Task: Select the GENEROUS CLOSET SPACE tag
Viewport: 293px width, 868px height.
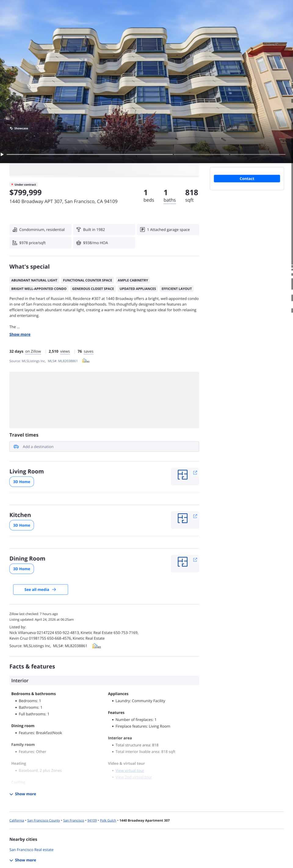Action: click(x=93, y=289)
